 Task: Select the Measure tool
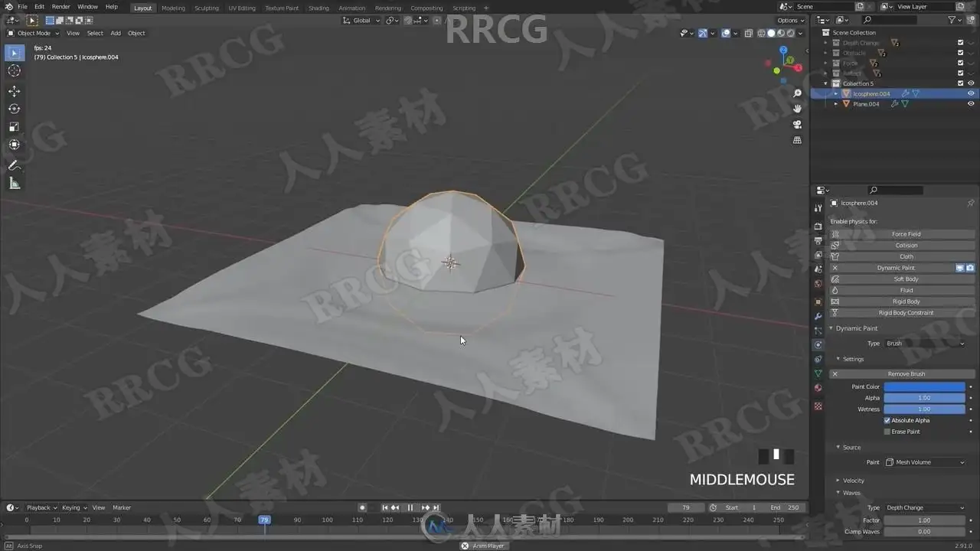[x=14, y=183]
